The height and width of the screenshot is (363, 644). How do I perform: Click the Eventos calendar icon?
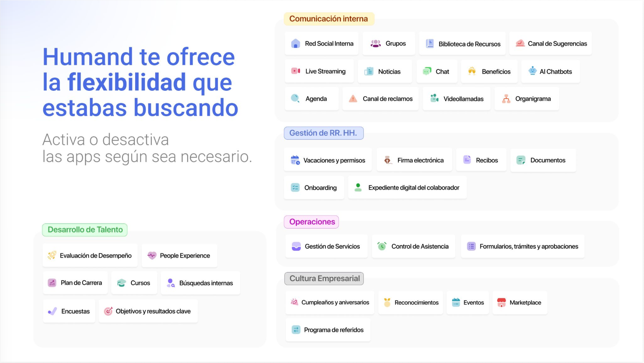pos(456,302)
